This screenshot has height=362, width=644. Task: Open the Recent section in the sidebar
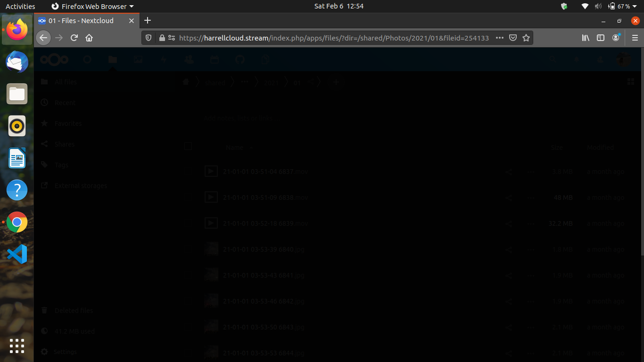pyautogui.click(x=65, y=102)
